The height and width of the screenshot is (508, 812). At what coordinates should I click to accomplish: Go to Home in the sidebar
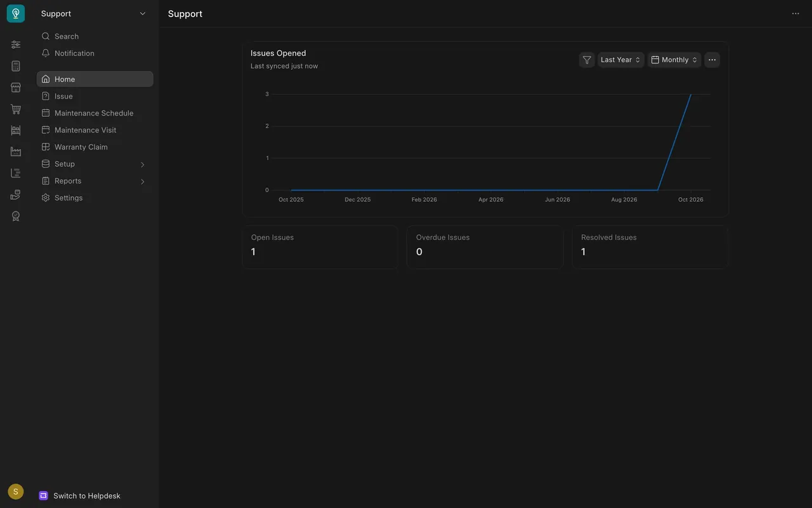tap(95, 79)
